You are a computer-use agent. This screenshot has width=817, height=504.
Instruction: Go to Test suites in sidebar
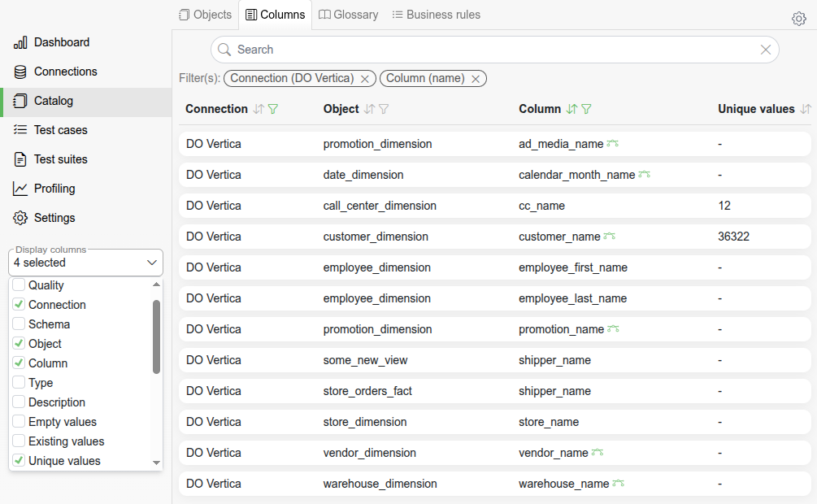(x=60, y=159)
